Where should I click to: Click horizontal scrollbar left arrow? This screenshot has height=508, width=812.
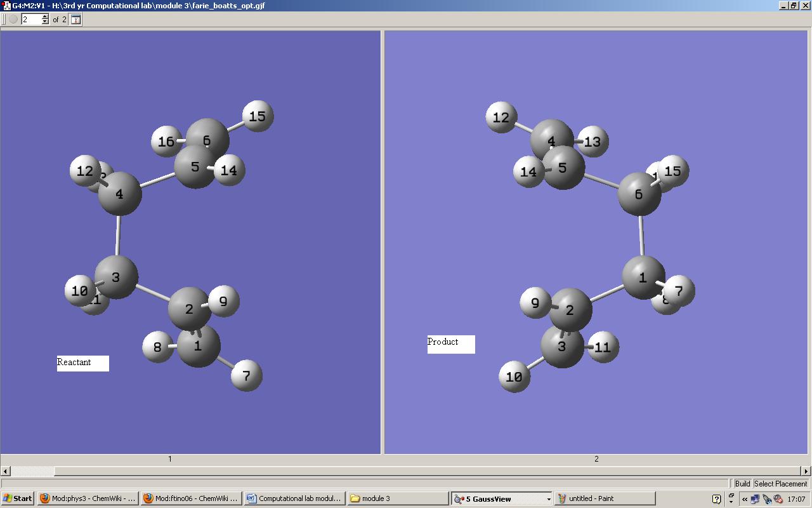click(6, 471)
